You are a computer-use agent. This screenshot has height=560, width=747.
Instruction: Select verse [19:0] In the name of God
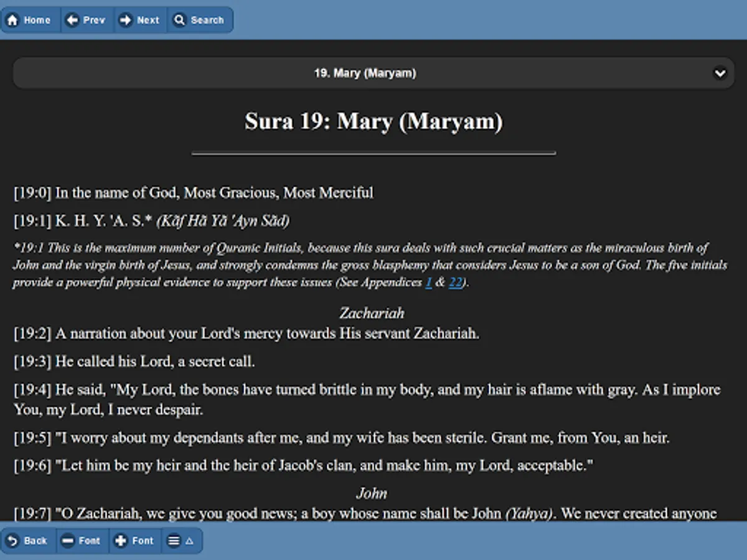tap(194, 193)
